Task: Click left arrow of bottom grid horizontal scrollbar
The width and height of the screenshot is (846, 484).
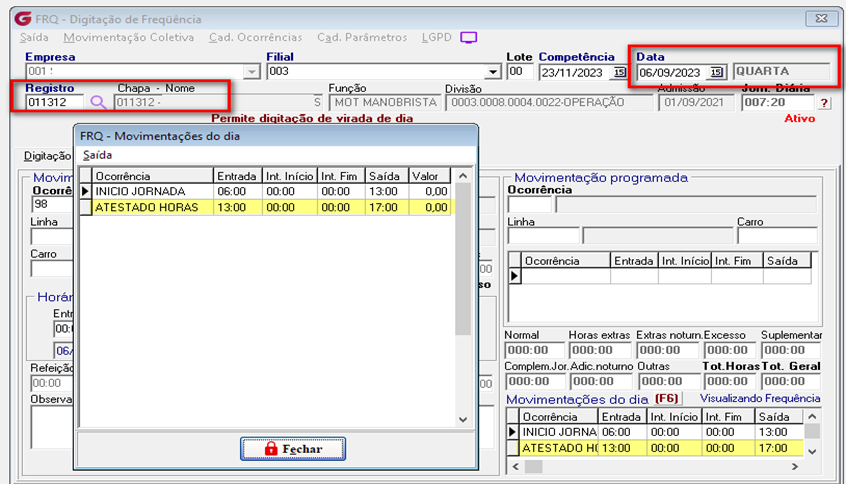Action: tap(516, 466)
